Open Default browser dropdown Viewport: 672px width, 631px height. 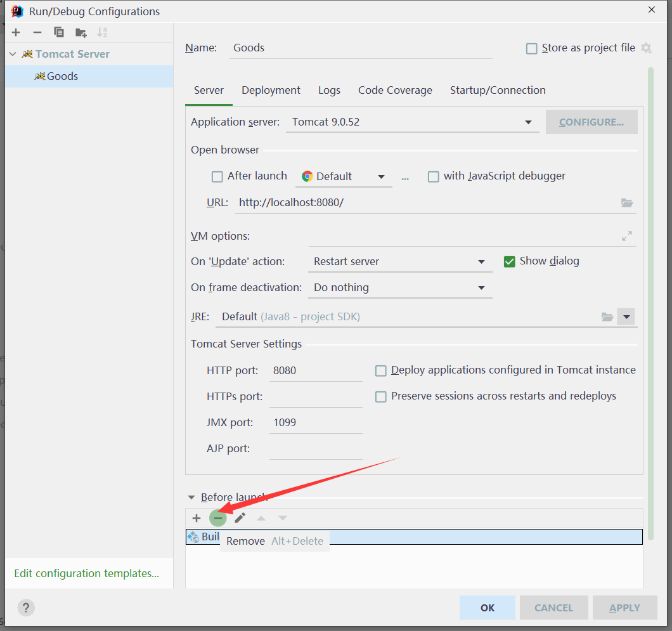[x=344, y=176]
